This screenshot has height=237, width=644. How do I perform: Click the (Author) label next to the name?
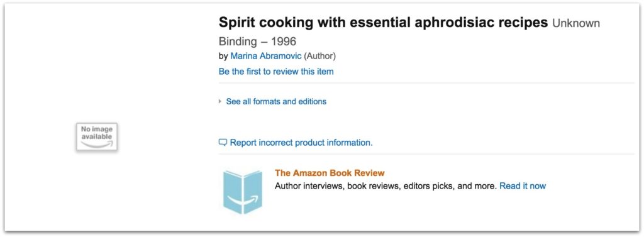320,56
